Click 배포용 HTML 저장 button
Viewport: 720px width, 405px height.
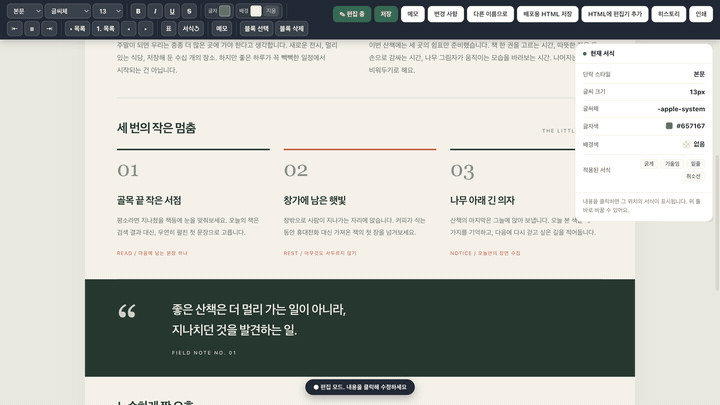click(547, 14)
